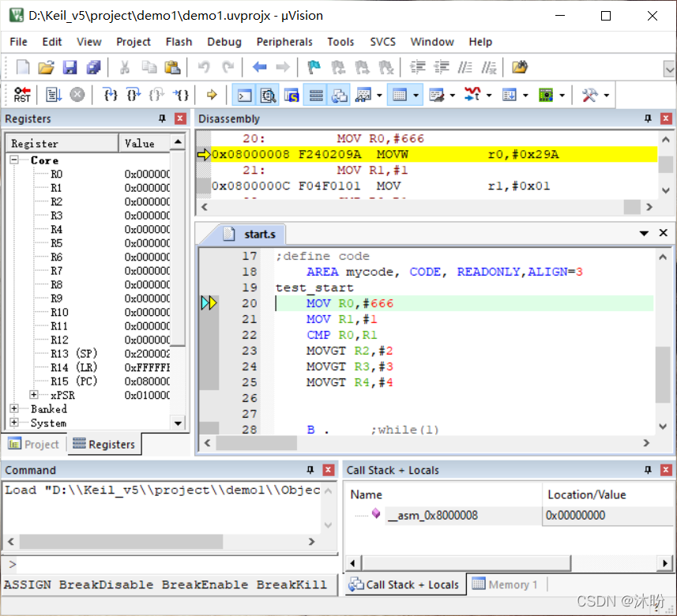Click Show Next Statement yellow arrow icon

point(212,95)
